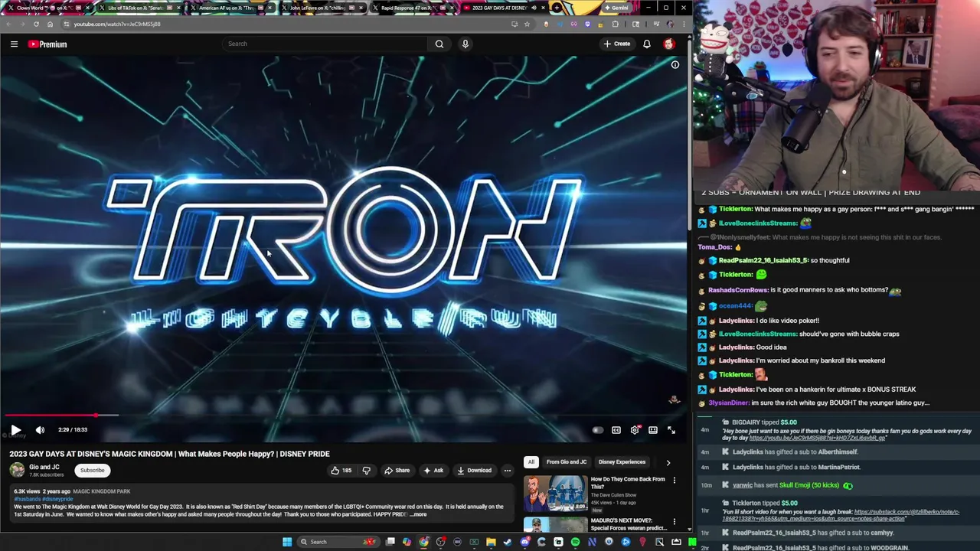Expand the description with ...more
Screen dimensions: 980x551
[x=417, y=514]
